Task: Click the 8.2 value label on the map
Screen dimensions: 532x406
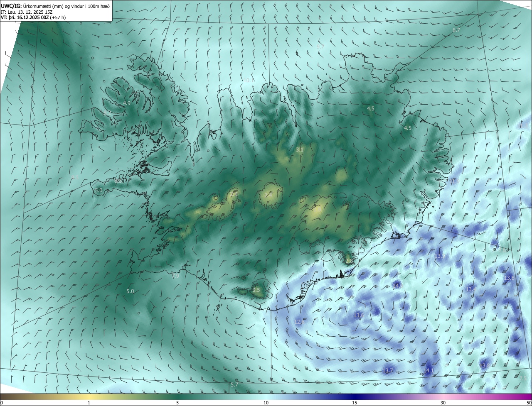Action: click(x=107, y=113)
